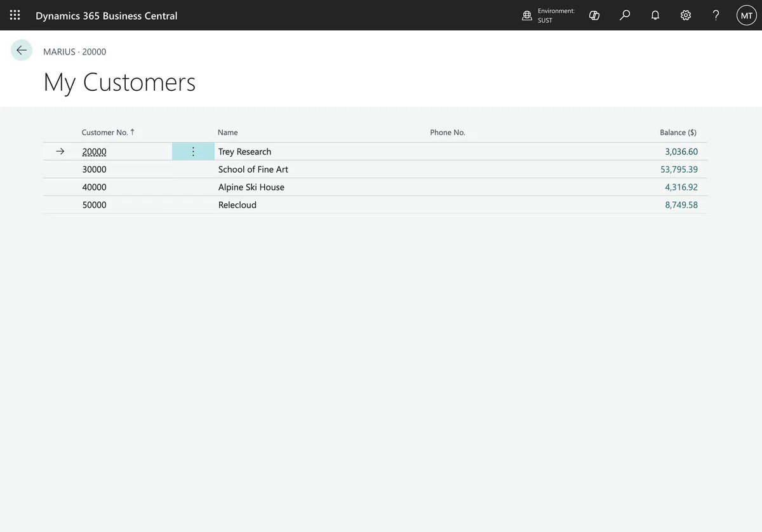Open the search magnifier icon

625,15
